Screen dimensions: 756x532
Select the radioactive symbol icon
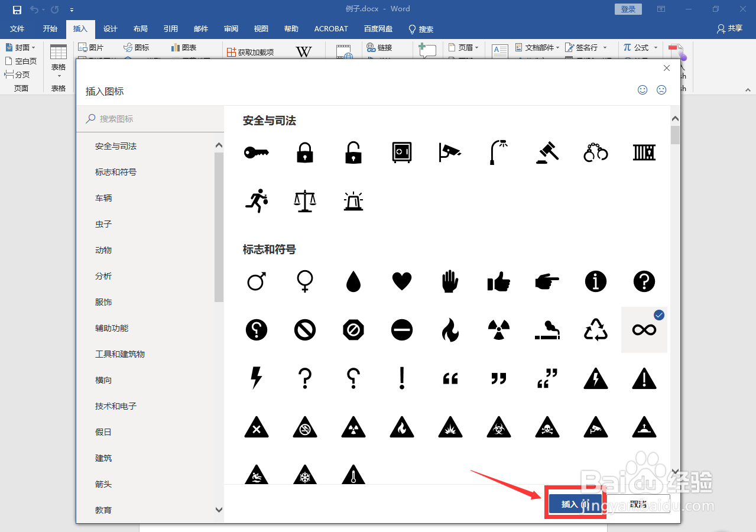click(x=498, y=330)
